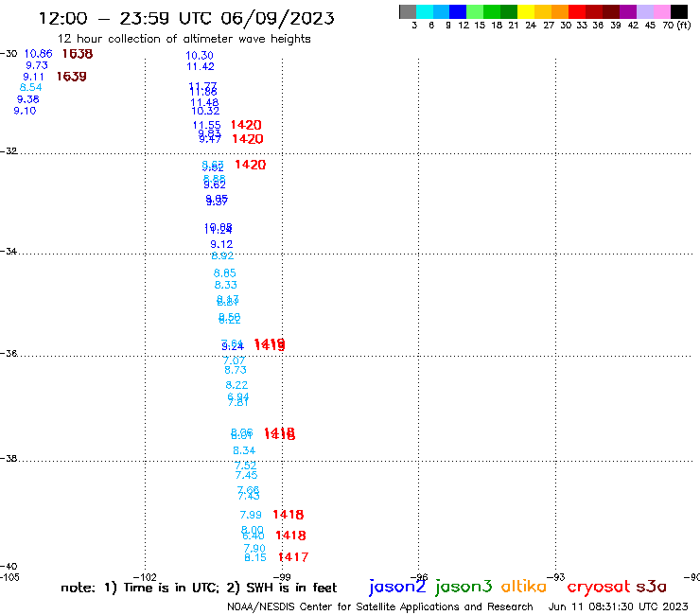Image resolution: width=700 pixels, height=615 pixels.
Task: Select the wave height value 10.32
Action: click(205, 111)
